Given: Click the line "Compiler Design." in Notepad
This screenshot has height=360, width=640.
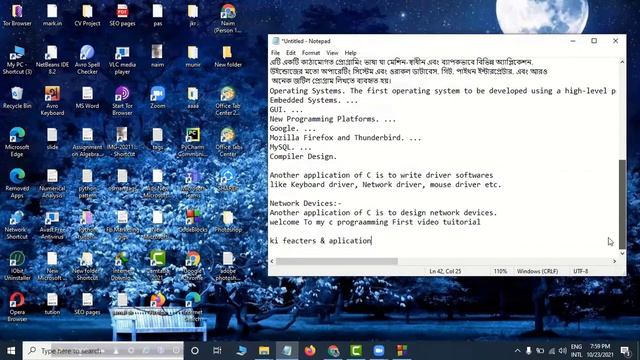Looking at the screenshot, I should [x=303, y=157].
